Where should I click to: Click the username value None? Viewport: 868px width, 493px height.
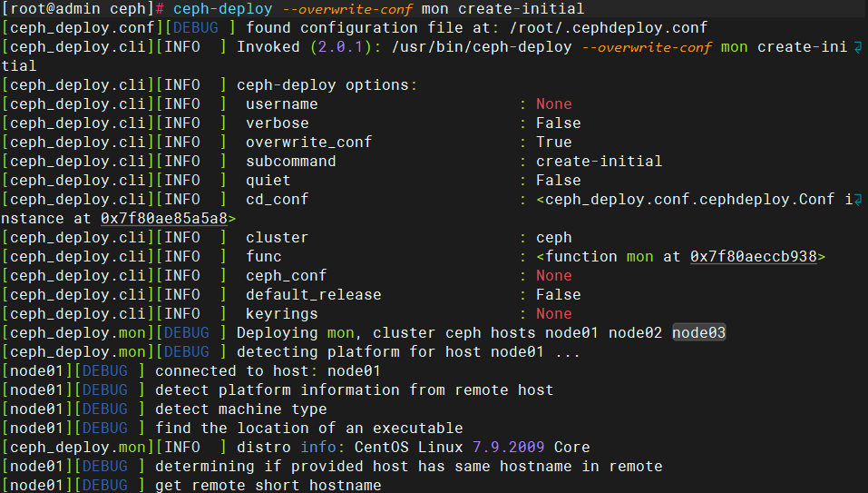click(x=553, y=104)
